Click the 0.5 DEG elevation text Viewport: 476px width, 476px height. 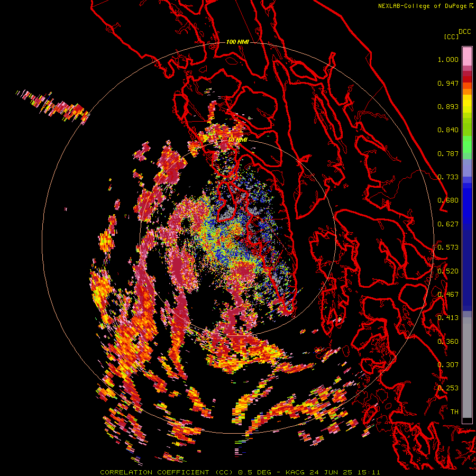(256, 472)
